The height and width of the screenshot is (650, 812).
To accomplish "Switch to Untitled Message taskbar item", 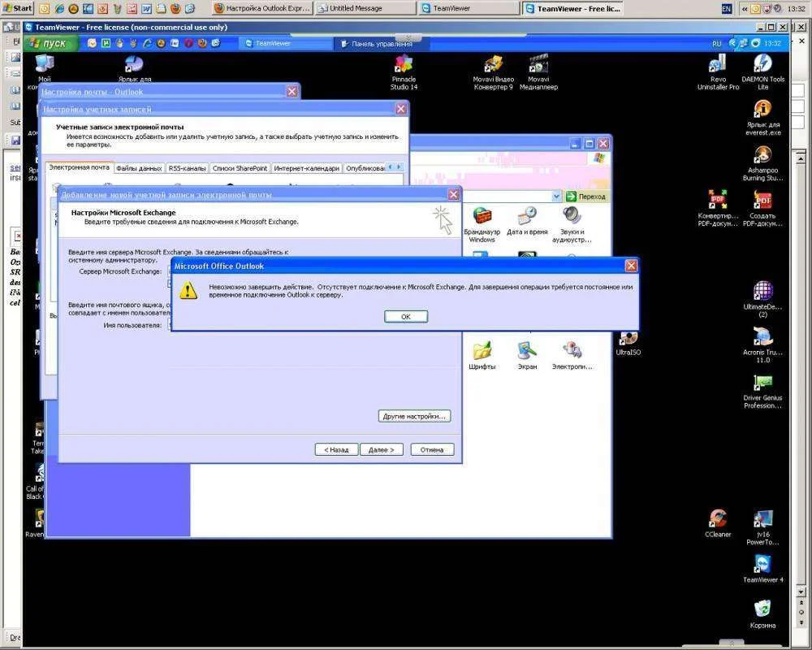I will point(365,8).
